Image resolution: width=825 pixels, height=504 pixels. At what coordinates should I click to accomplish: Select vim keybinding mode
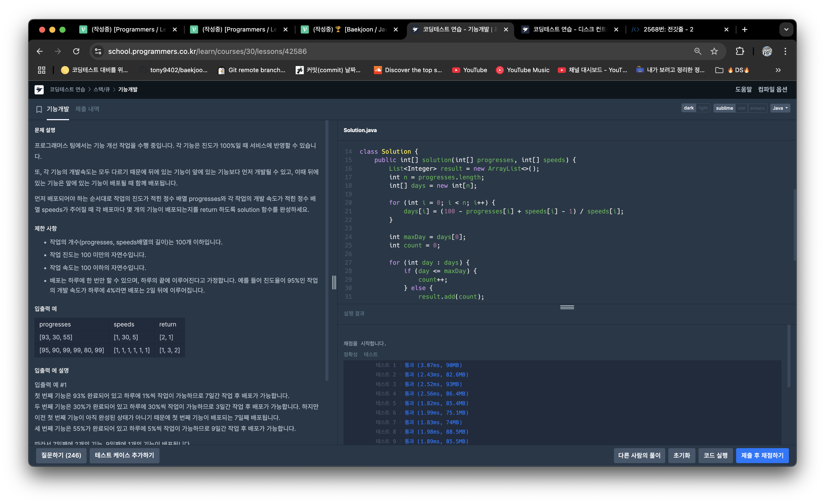[x=741, y=108]
